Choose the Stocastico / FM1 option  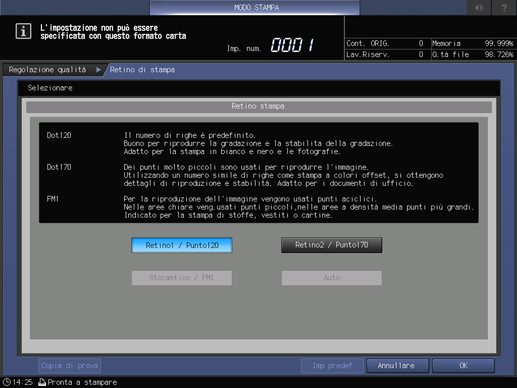coord(182,278)
